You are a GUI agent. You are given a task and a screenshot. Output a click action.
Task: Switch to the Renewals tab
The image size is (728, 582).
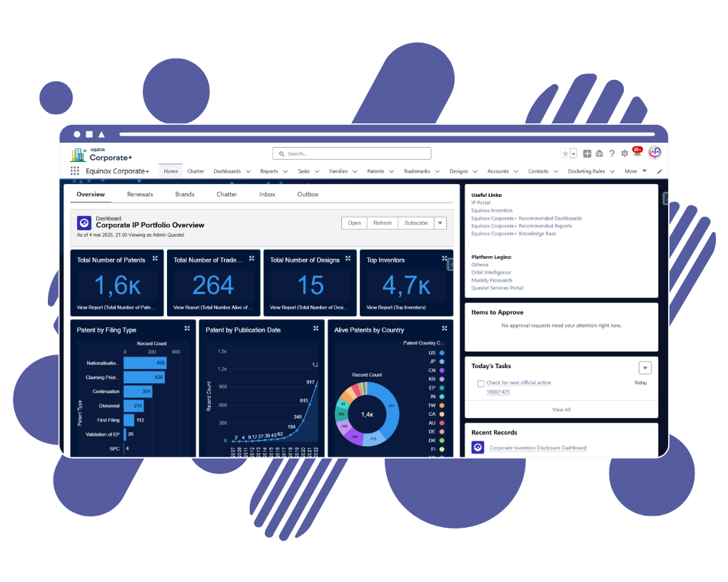[140, 195]
